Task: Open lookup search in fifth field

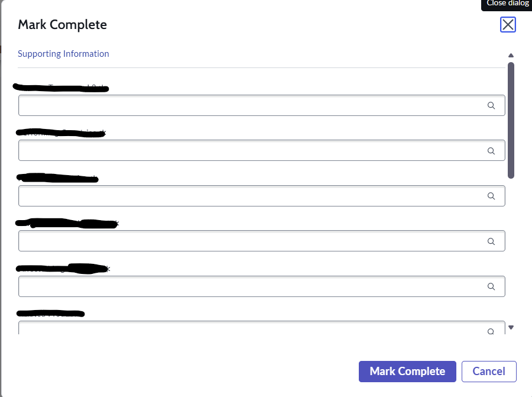Action: 491,286
